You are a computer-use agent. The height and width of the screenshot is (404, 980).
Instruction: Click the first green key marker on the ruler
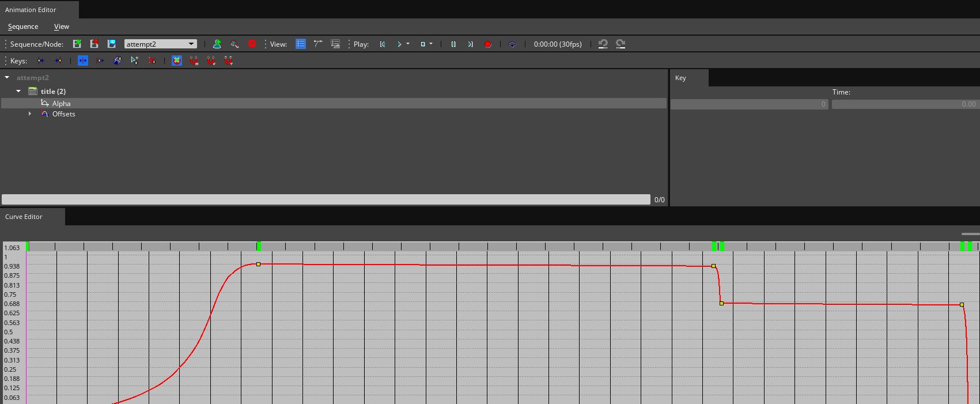point(27,246)
